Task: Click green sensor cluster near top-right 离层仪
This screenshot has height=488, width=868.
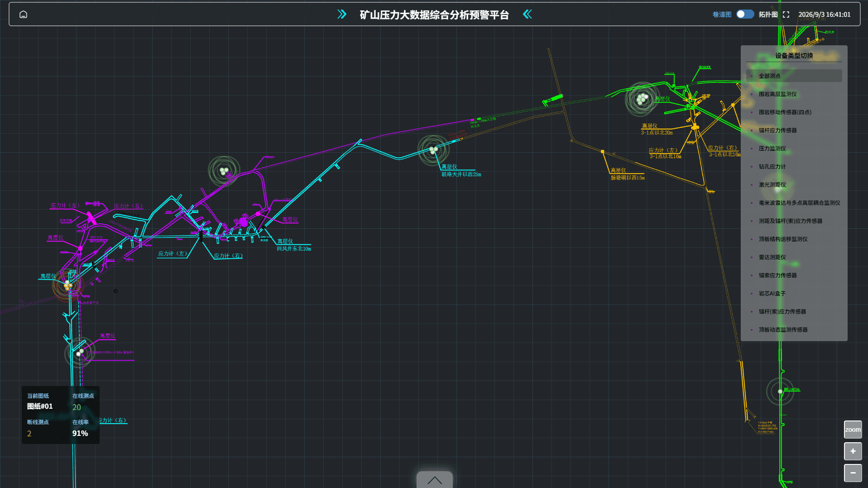Action: coord(642,99)
